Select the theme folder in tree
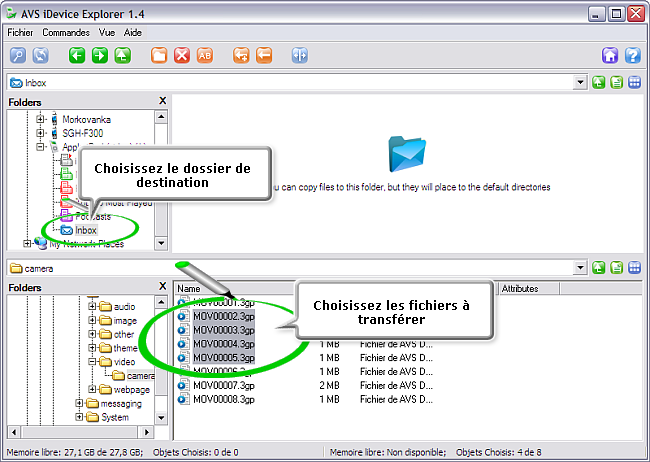The image size is (650, 462). pyautogui.click(x=125, y=348)
